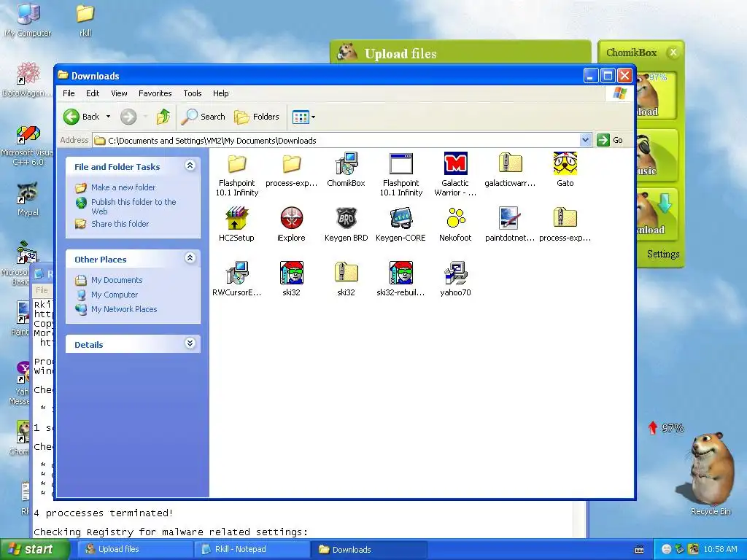This screenshot has width=747, height=560.
Task: Toggle the Folders pane button
Action: (x=256, y=117)
